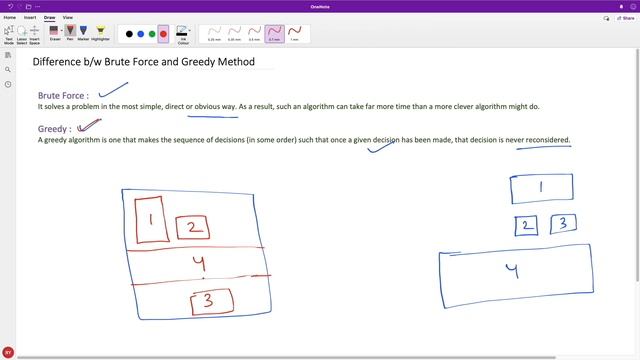Image resolution: width=640 pixels, height=360 pixels.
Task: Choose the 0.35 mm pen thickness
Action: [234, 33]
